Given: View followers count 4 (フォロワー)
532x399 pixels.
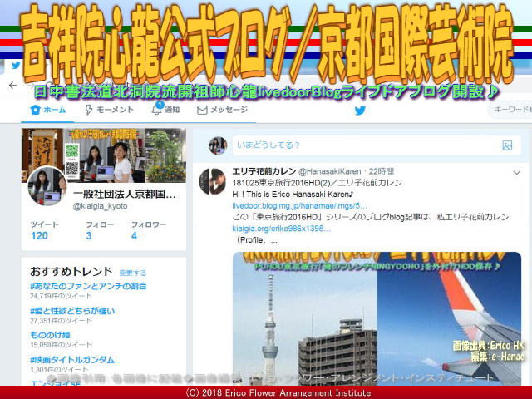Looking at the screenshot, I should pos(148,231).
